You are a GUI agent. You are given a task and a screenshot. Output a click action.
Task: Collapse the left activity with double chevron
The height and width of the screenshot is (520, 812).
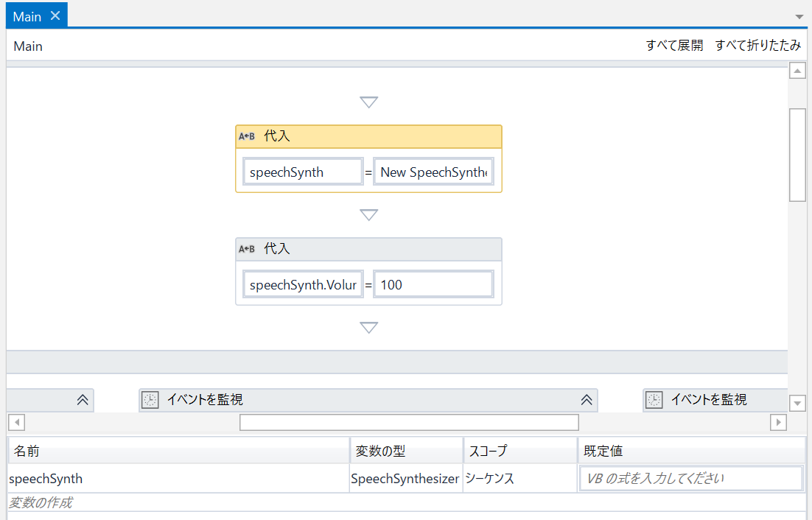coord(83,400)
